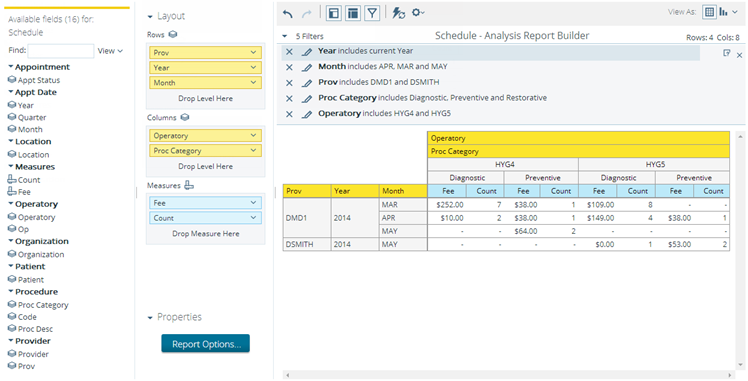Open the Count measure dropdown

(253, 217)
